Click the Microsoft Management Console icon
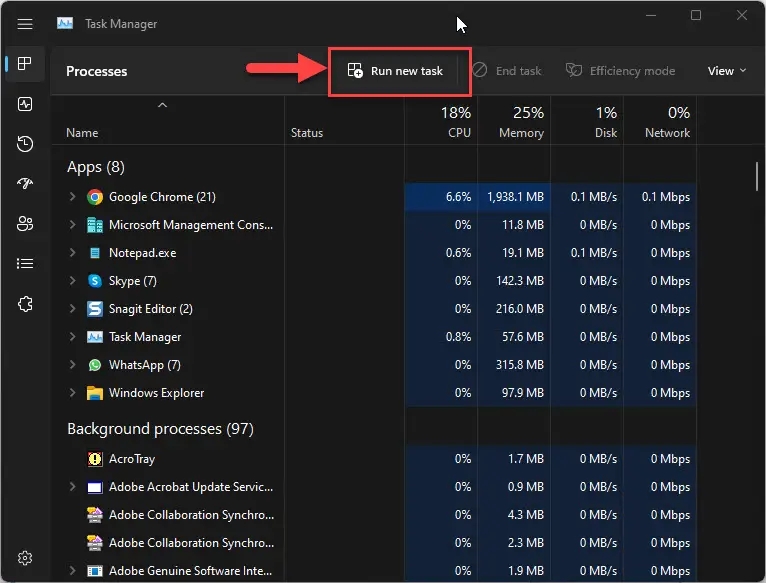The image size is (766, 583). (95, 225)
